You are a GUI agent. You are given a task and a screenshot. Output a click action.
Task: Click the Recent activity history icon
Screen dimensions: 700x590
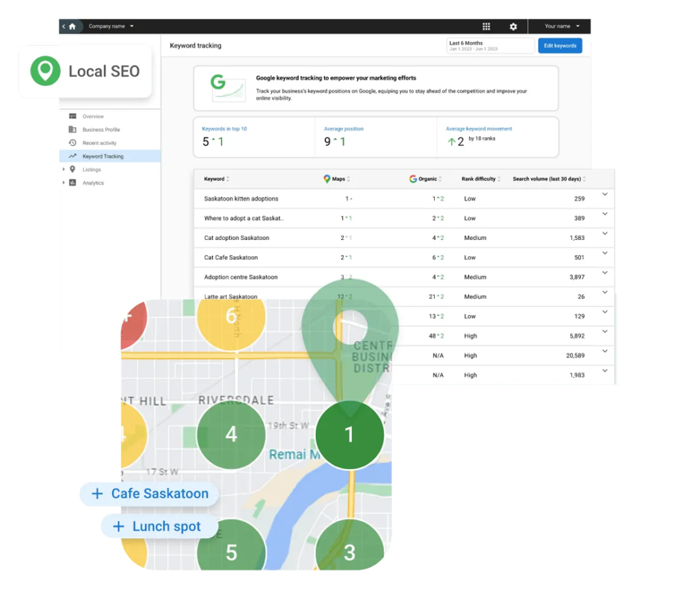coord(72,143)
